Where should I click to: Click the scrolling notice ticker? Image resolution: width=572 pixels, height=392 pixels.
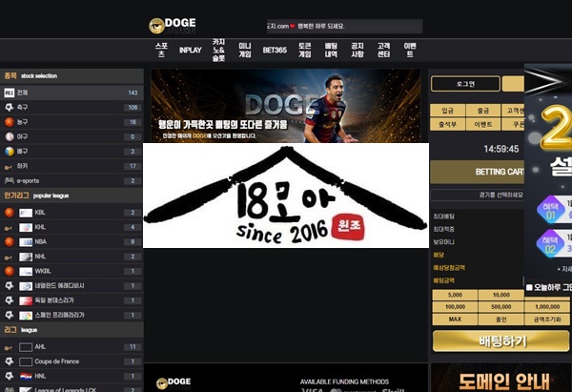pyautogui.click(x=345, y=27)
